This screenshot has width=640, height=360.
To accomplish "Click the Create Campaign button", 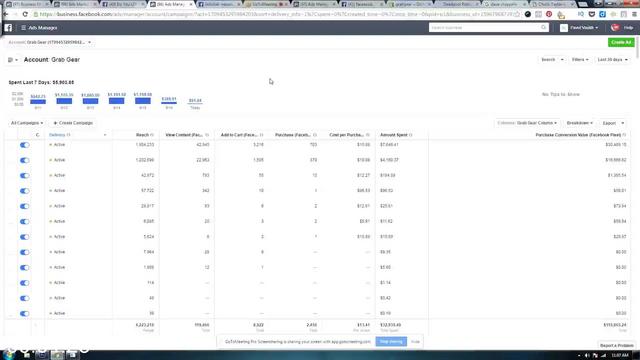I will (73, 123).
